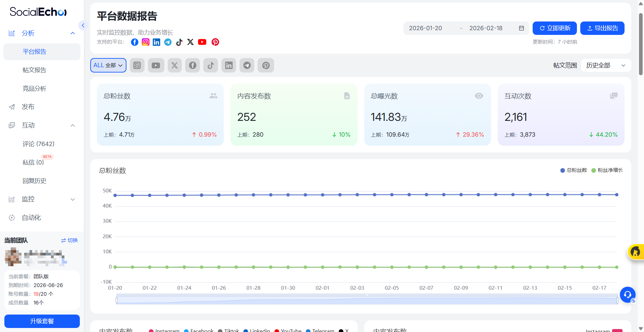Filter report by Pinterest platform icon
644x332 pixels.
[x=266, y=65]
